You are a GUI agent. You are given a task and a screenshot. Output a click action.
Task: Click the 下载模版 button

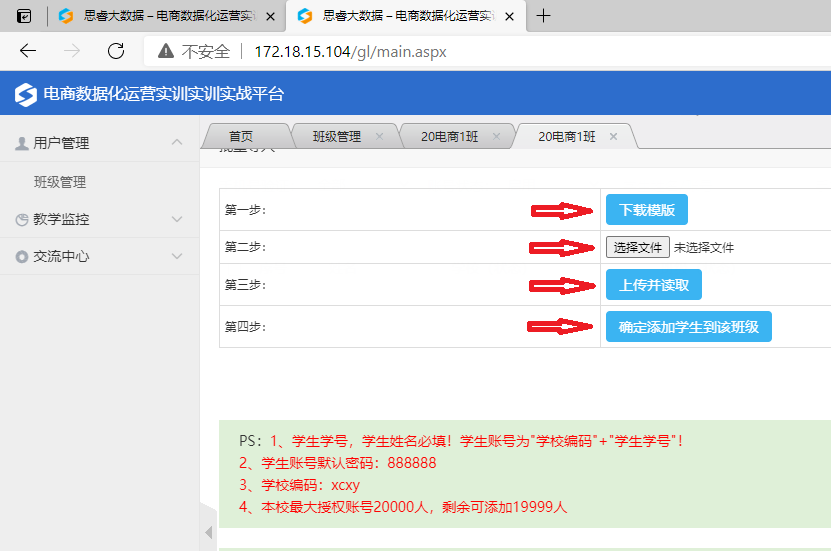point(646,210)
